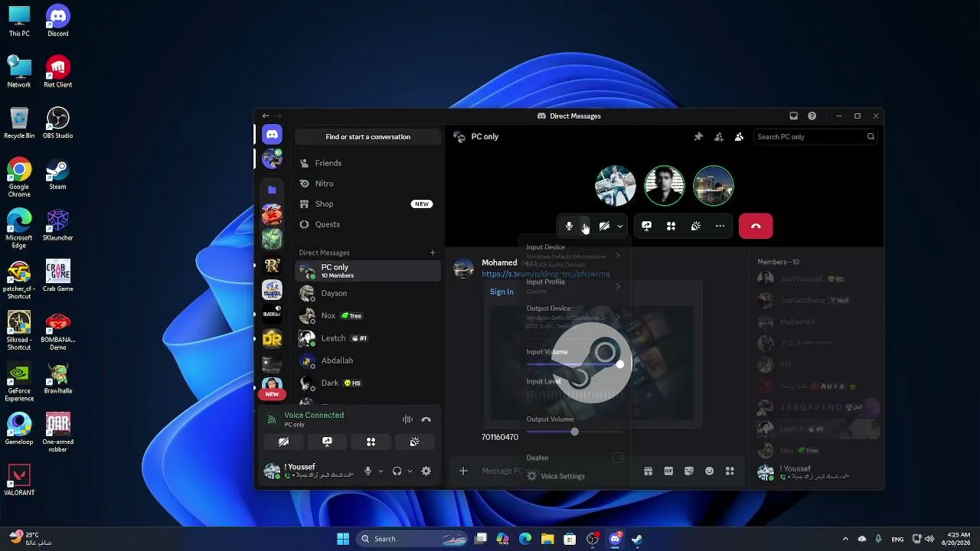Open activities launcher in the call controls
Viewport: 980px width, 551px height.
pos(671,226)
